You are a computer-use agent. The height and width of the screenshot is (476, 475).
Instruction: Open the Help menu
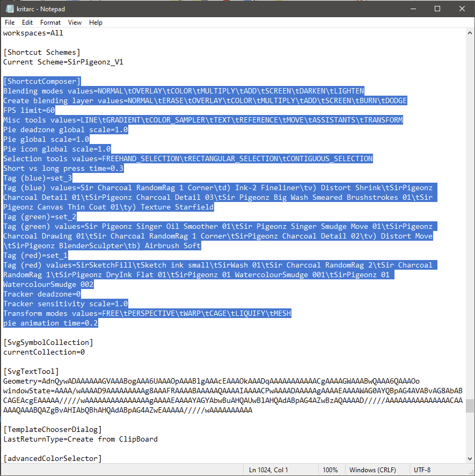coord(96,23)
